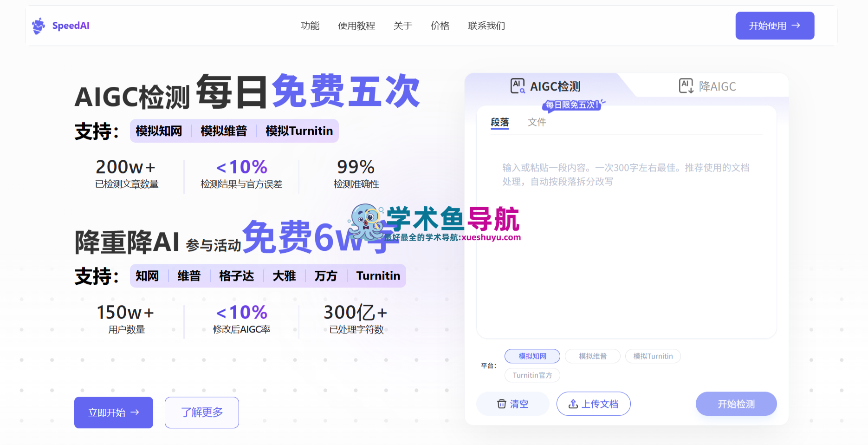Click the 150w+ 用户数量 statistic

pos(126,319)
